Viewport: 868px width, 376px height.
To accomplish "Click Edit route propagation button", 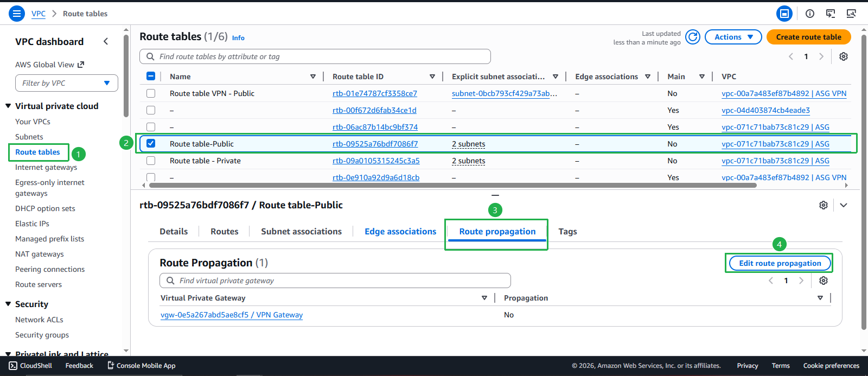I will coord(780,263).
